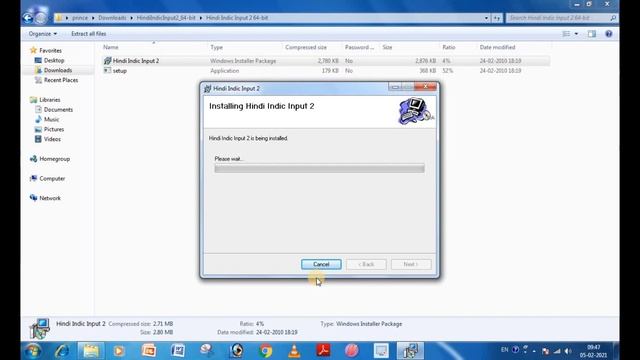Viewport: 640px width, 360px height.
Task: Toggle the preview pane button
Action: pyautogui.click(x=592, y=34)
